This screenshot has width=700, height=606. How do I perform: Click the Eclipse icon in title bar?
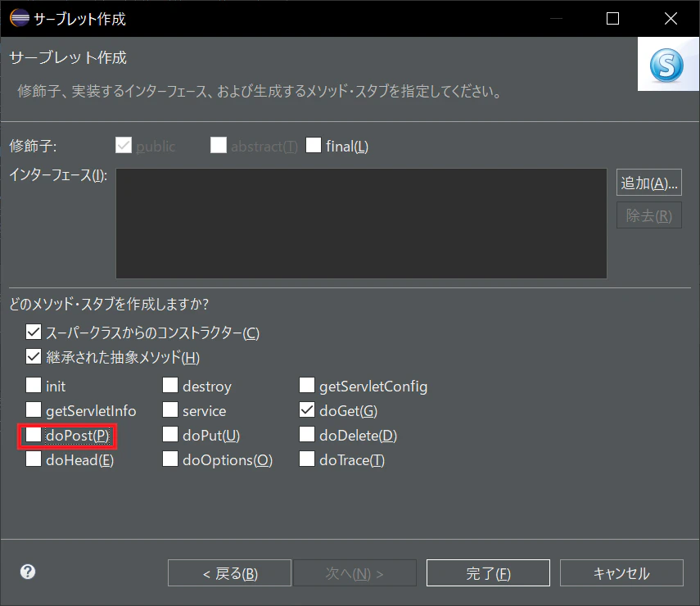pos(19,18)
